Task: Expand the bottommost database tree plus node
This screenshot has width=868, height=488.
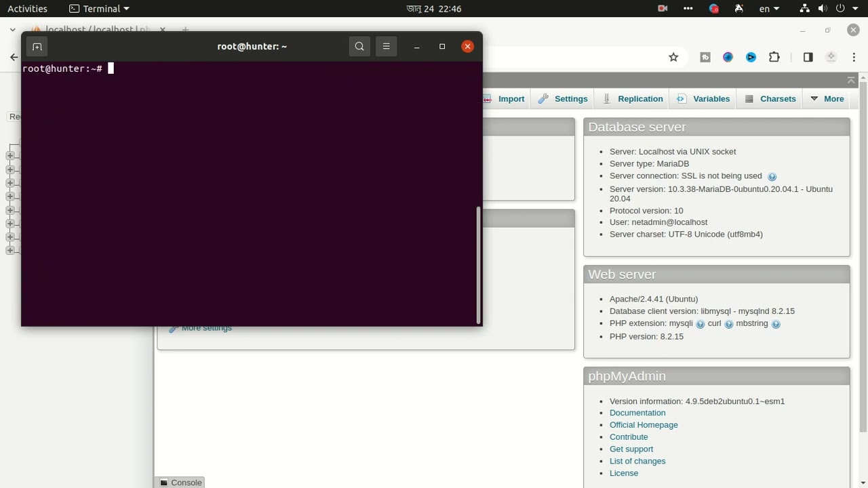Action: [10, 251]
